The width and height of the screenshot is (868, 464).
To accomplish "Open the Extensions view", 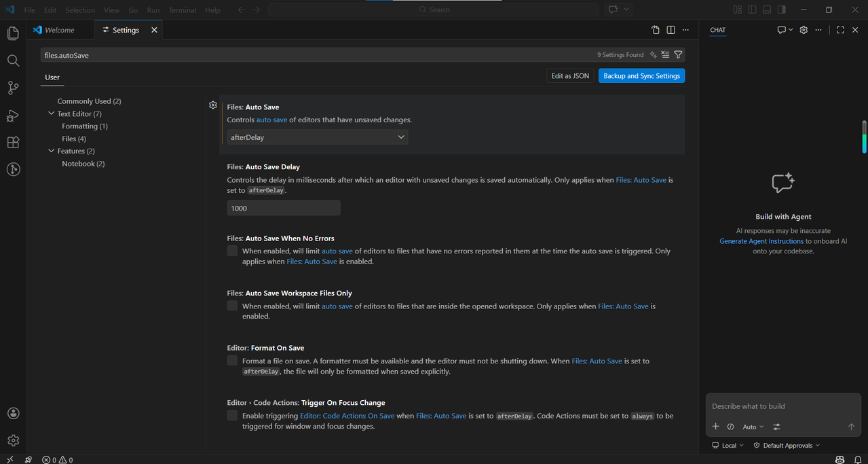I will tap(13, 143).
